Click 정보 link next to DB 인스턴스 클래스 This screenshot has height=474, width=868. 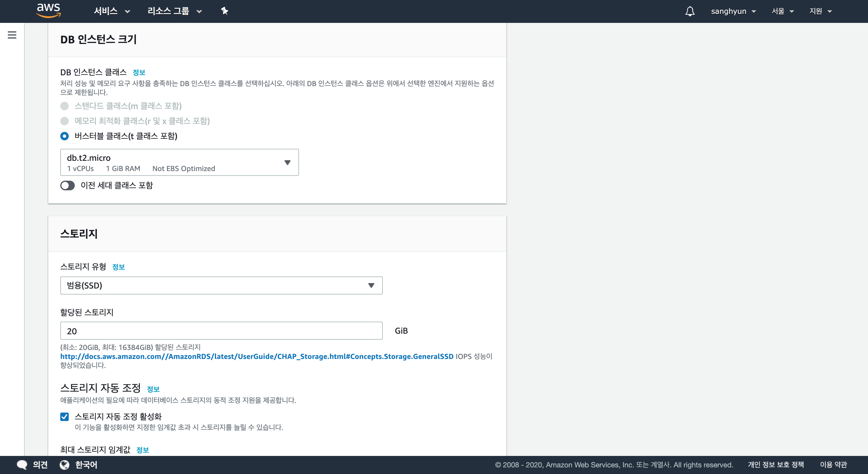pos(139,72)
